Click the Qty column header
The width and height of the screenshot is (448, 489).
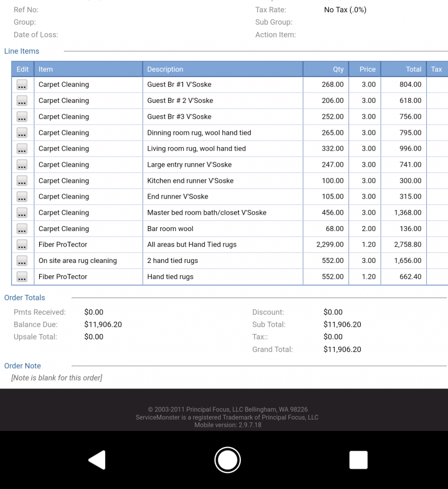coord(338,69)
